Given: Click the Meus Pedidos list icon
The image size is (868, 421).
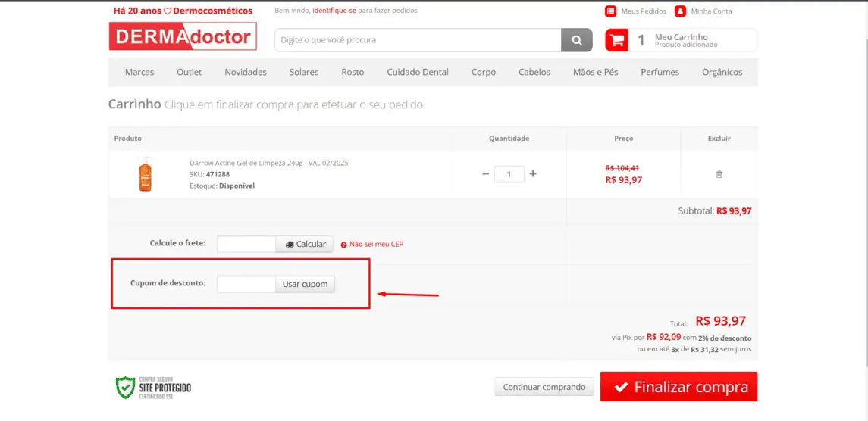Looking at the screenshot, I should 610,11.
